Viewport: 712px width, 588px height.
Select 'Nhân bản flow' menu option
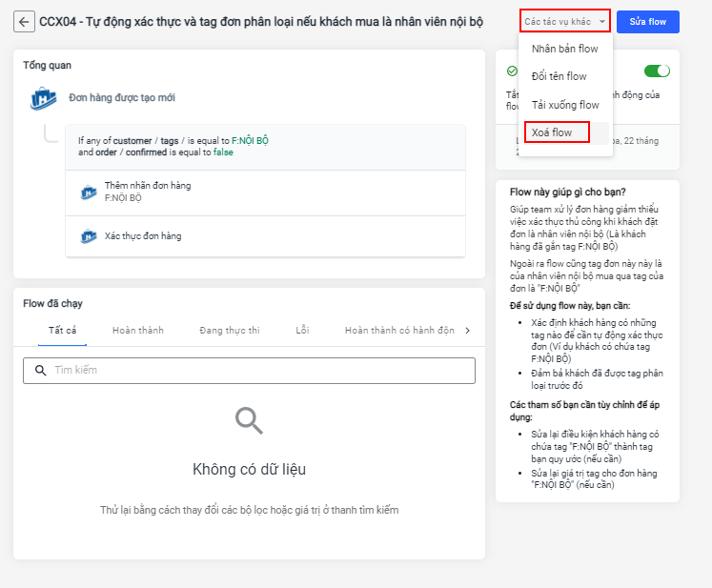pos(564,49)
